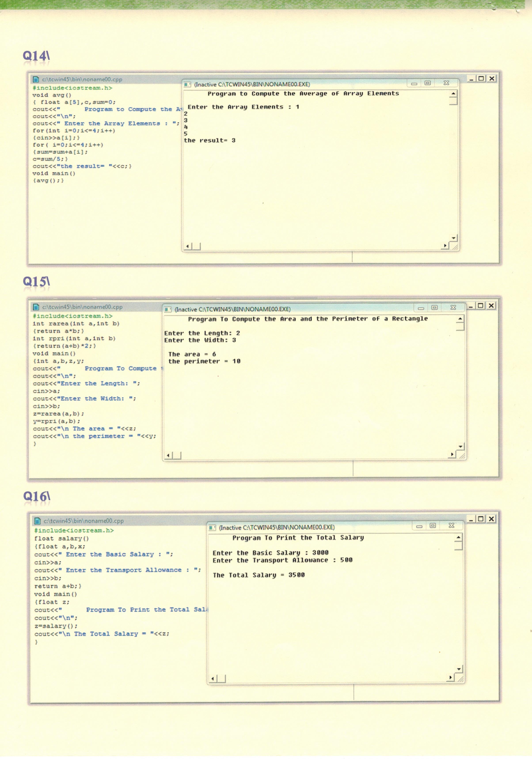
Task: Click the output text "the perimeter = 10"
Action: (x=204, y=361)
